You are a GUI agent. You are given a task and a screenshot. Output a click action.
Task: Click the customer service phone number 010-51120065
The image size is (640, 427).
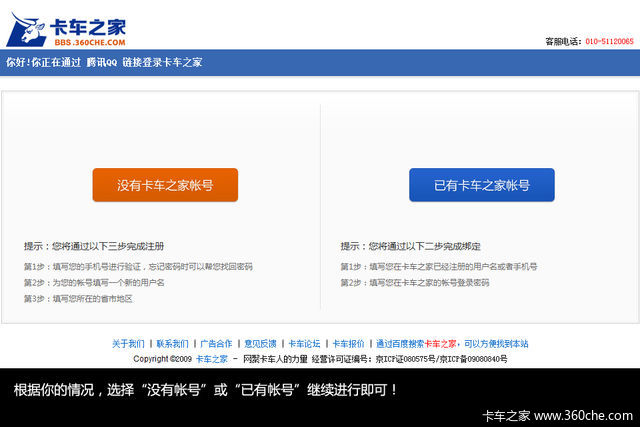(608, 42)
